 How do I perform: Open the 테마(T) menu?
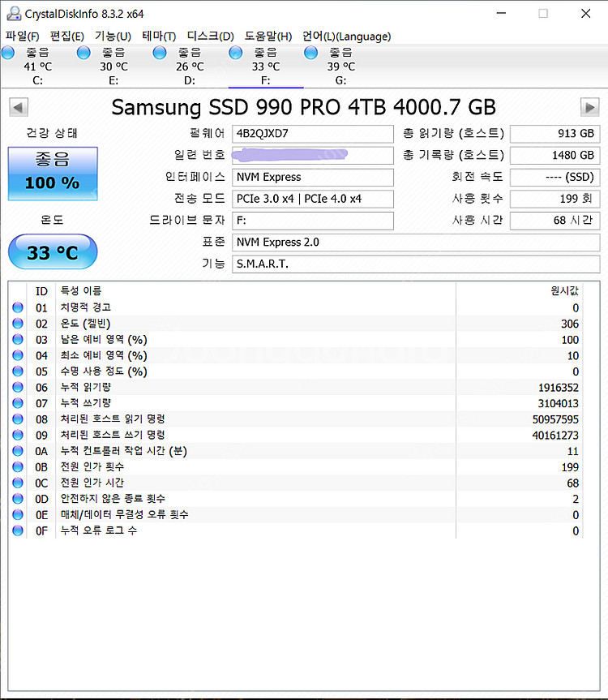pyautogui.click(x=159, y=37)
